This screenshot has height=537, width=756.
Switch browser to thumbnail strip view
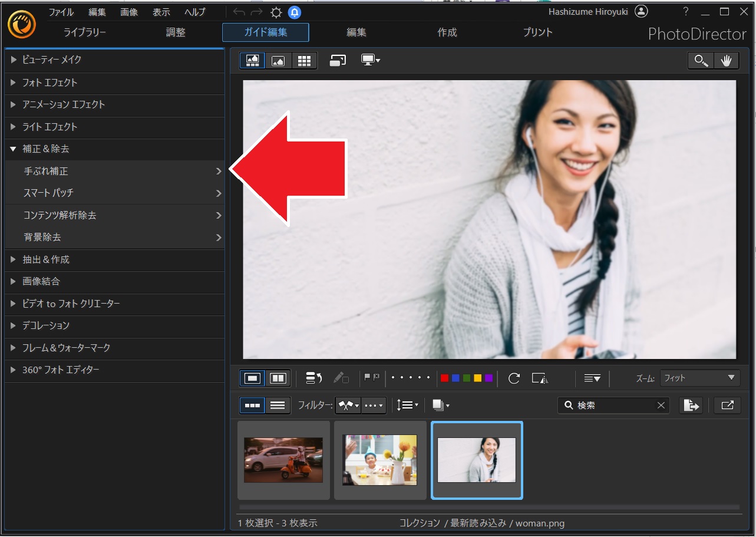click(x=252, y=405)
